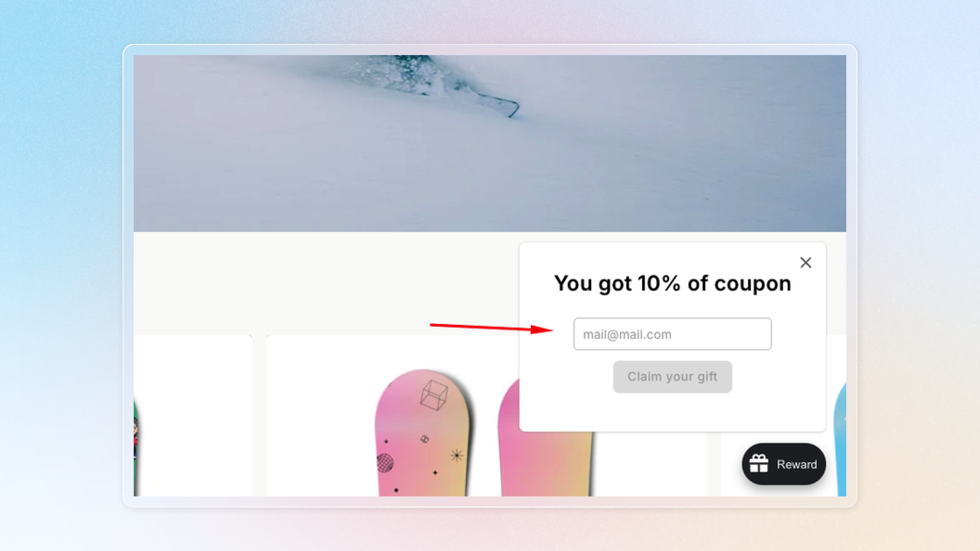Click the wireframe cube on the snowboard
The width and height of the screenshot is (980, 551).
[x=434, y=395]
